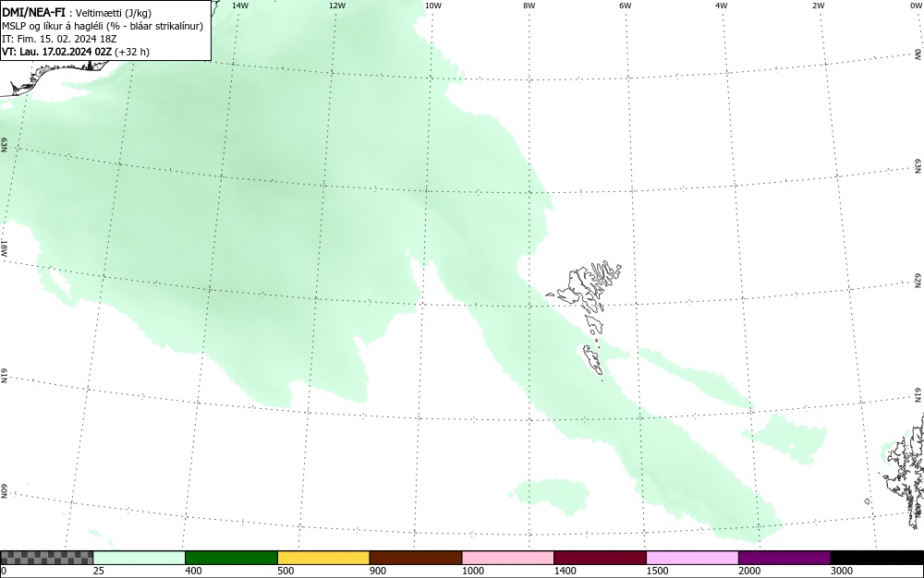Click the 60N latitude label on left edge
The image size is (924, 578).
[x=4, y=491]
